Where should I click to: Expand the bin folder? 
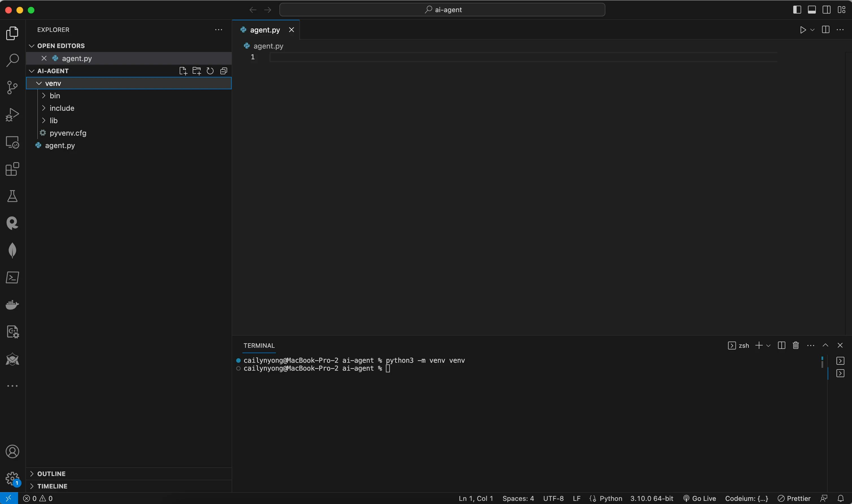(x=55, y=96)
